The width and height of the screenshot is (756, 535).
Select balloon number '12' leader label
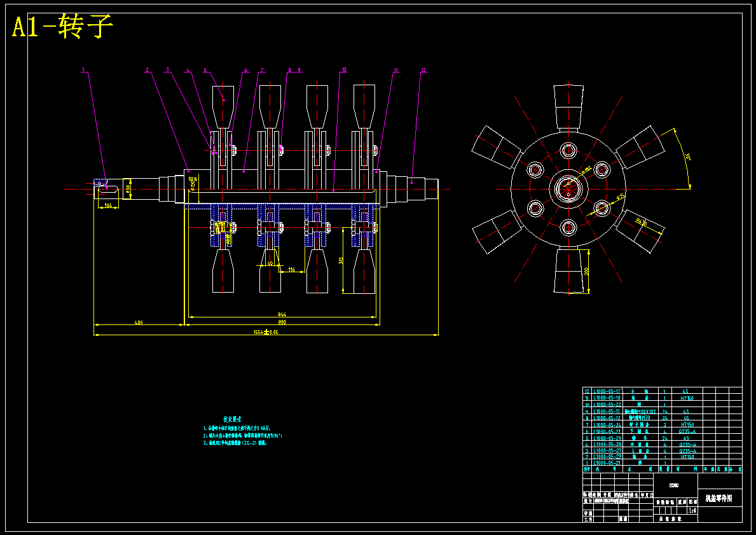(x=423, y=71)
